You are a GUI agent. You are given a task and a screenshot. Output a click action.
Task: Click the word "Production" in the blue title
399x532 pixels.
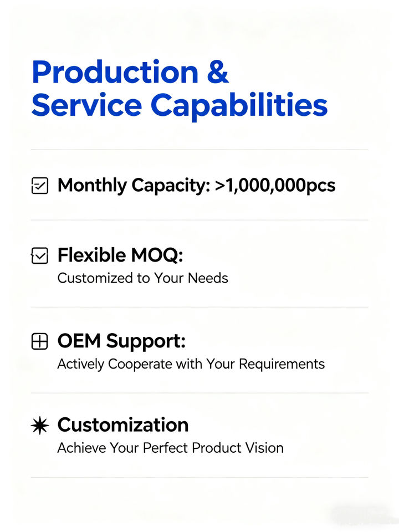pos(115,72)
